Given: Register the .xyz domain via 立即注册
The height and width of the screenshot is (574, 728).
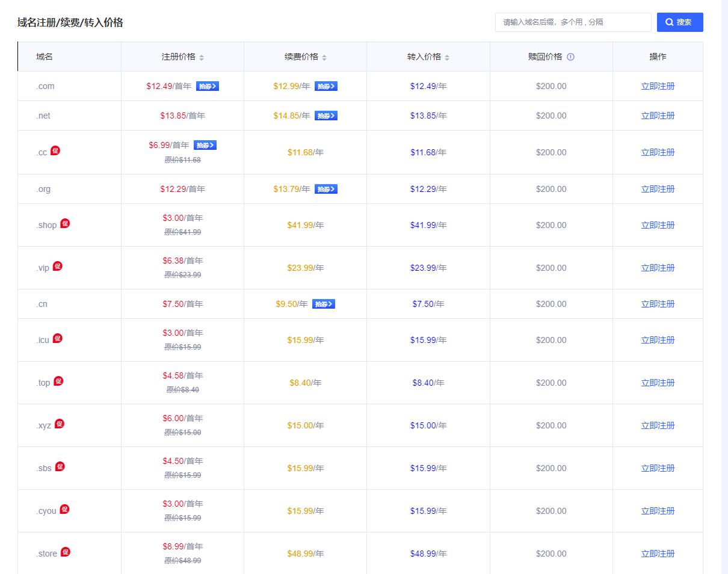Looking at the screenshot, I should [x=658, y=426].
